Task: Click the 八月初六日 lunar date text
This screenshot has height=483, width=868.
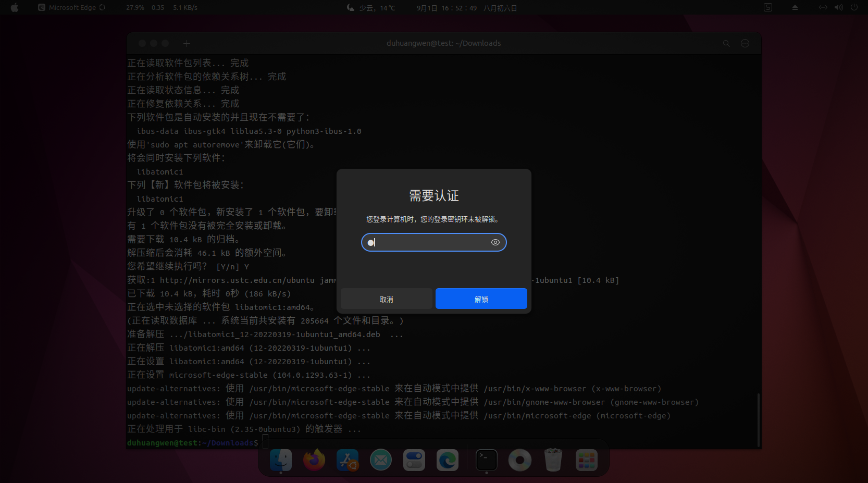Action: click(500, 8)
